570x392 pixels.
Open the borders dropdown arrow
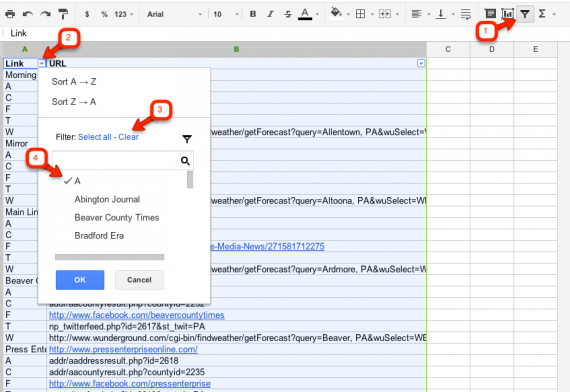(x=372, y=15)
